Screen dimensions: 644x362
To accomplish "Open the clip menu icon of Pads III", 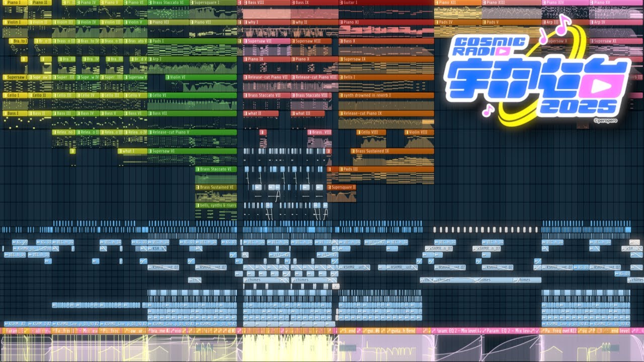I will click(x=341, y=169).
